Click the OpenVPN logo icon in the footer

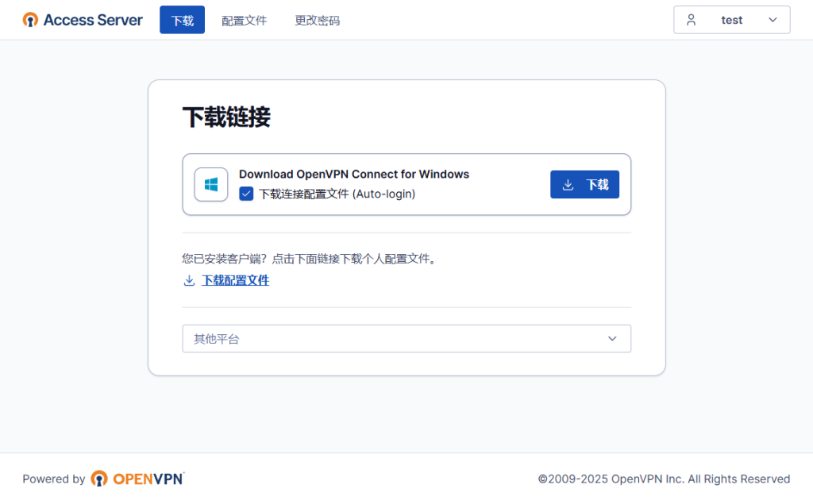coord(99,479)
